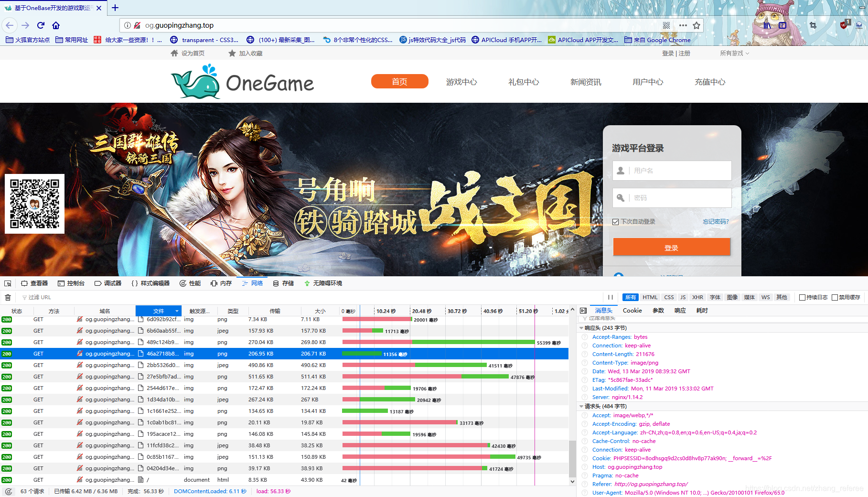
Task: Open the 礼包中心 navigation link
Action: pyautogui.click(x=524, y=82)
